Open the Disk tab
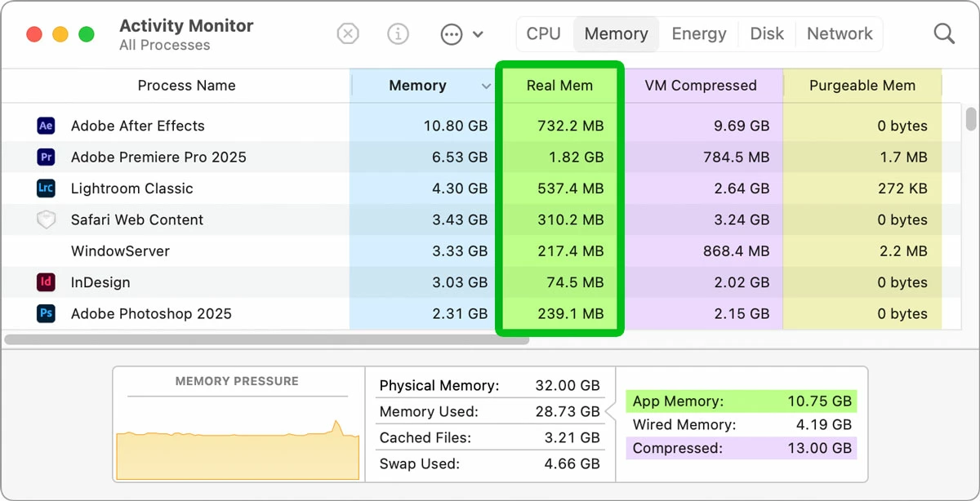This screenshot has width=980, height=501. click(x=767, y=33)
